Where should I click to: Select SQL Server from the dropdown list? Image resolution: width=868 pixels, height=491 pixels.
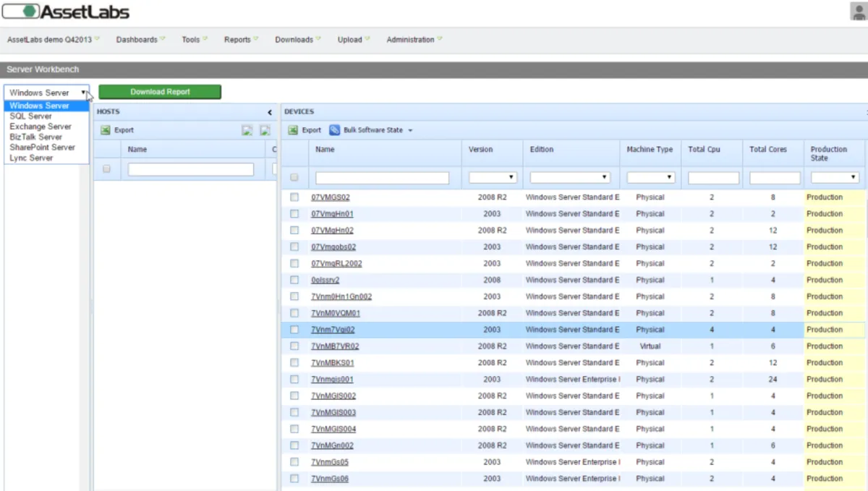pyautogui.click(x=30, y=116)
